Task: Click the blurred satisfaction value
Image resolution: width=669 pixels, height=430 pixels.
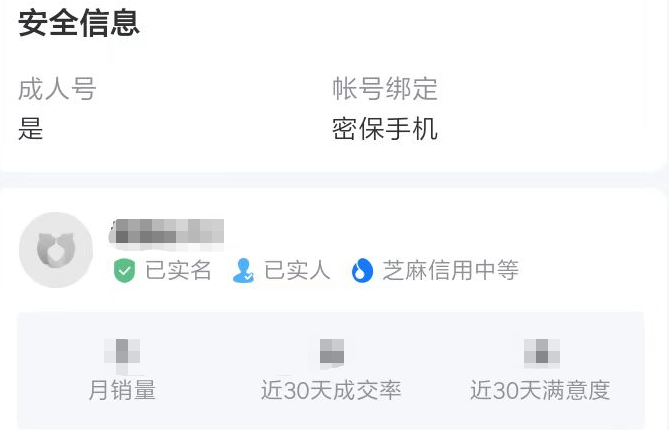Action: (x=541, y=354)
